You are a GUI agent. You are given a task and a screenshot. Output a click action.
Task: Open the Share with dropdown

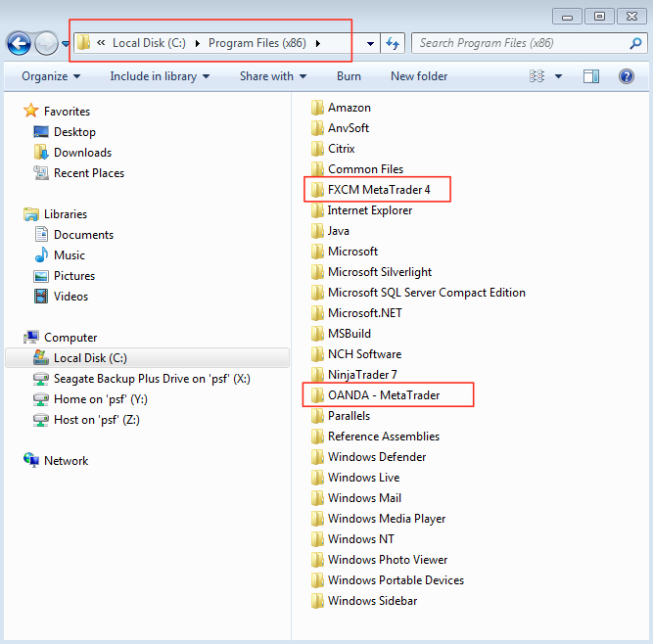tap(272, 76)
